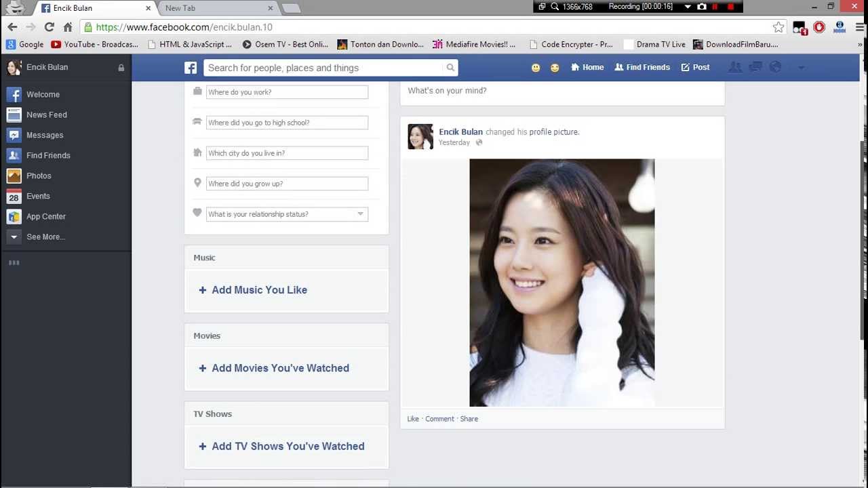
Task: Click the 'Which city do you live in?' field
Action: (287, 153)
